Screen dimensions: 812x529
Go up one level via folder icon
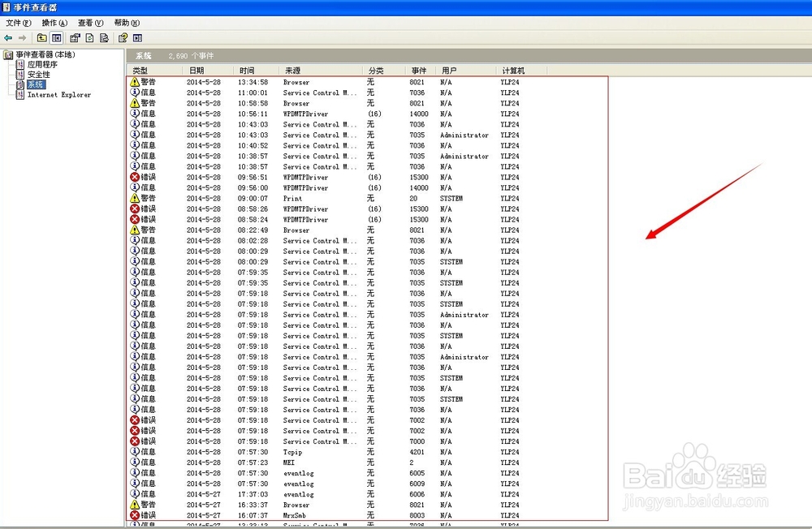pyautogui.click(x=42, y=38)
